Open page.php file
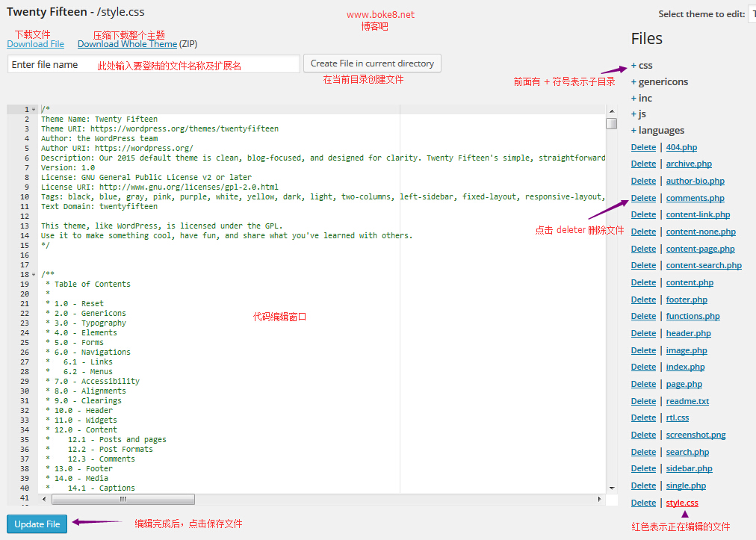This screenshot has height=540, width=756. [x=684, y=384]
